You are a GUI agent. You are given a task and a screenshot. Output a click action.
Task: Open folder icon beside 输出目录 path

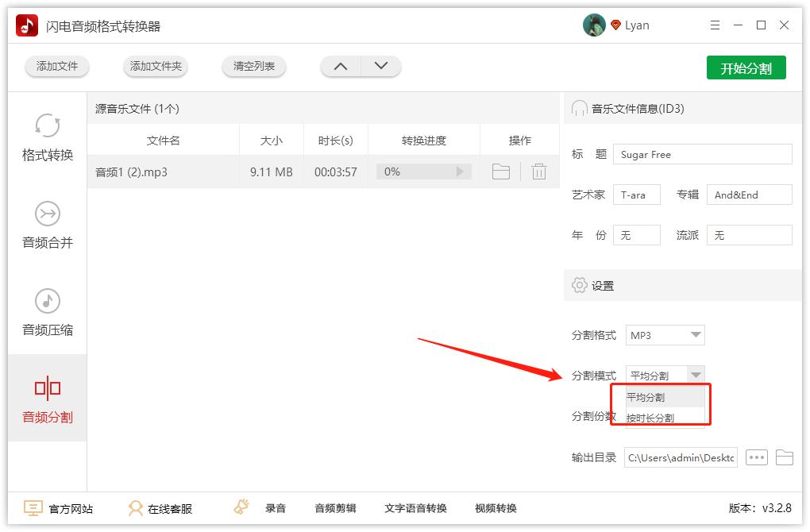pos(784,457)
